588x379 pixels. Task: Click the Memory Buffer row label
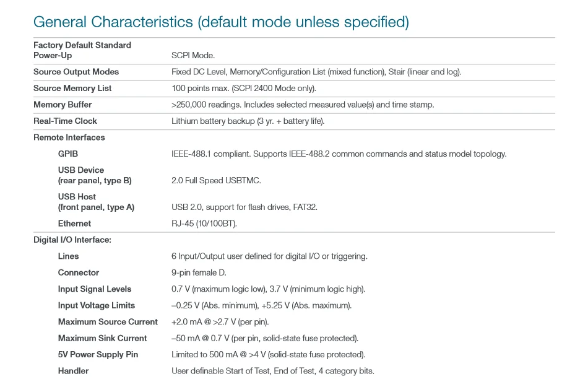click(x=63, y=105)
